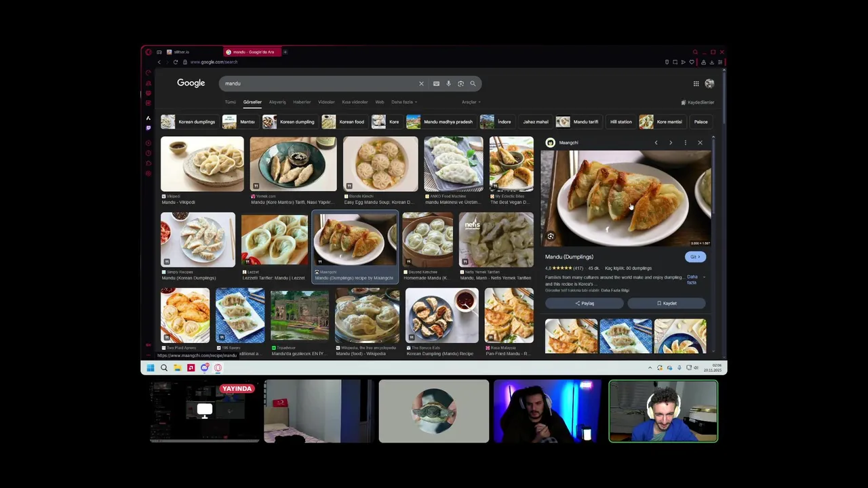Search inside image with Lens icon on preview
This screenshot has width=868, height=488.
coord(551,236)
